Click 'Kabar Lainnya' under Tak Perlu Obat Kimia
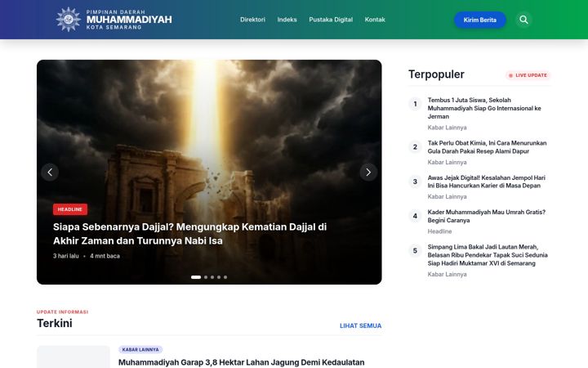 coord(447,162)
